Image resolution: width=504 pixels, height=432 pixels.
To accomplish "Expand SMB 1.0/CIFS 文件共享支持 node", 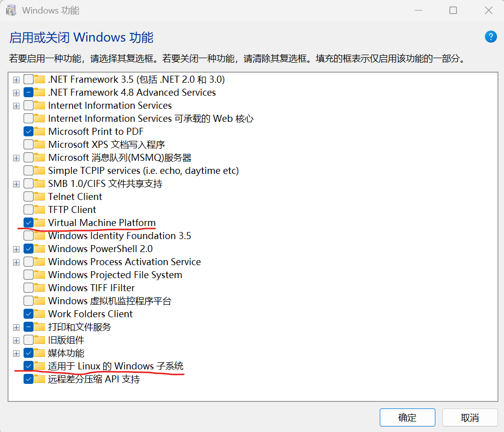I will pyautogui.click(x=16, y=184).
